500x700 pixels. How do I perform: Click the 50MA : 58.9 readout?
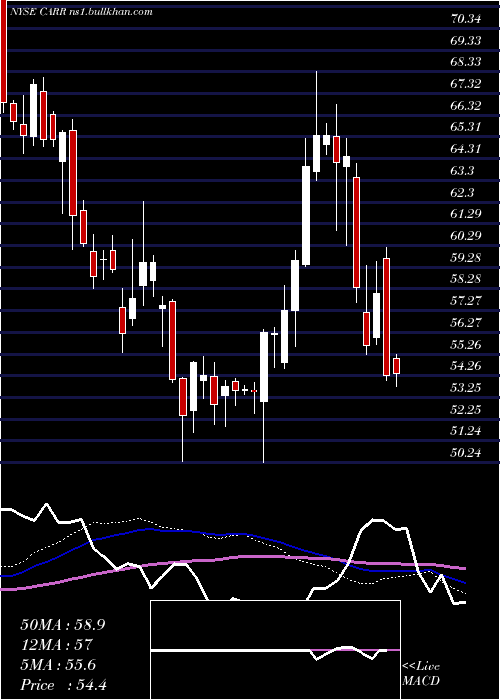63,625
